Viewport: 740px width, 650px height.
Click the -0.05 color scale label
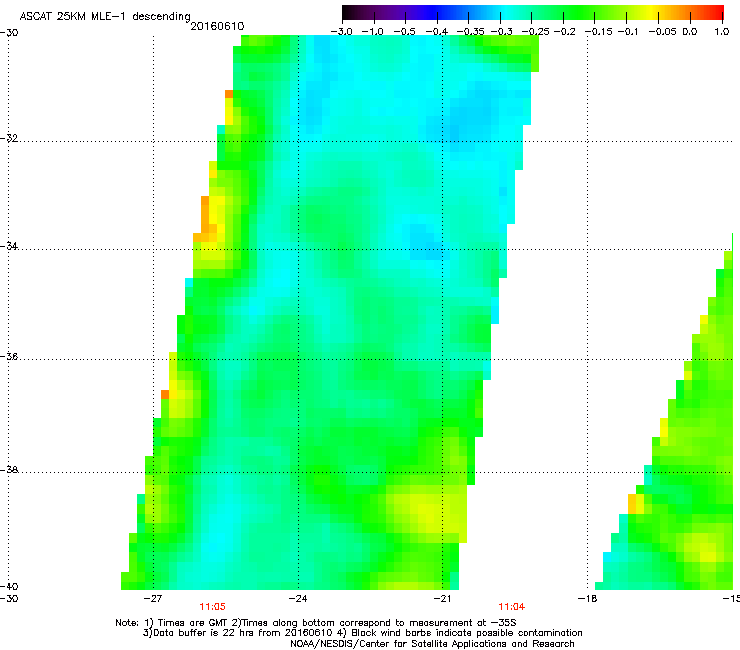pos(663,32)
